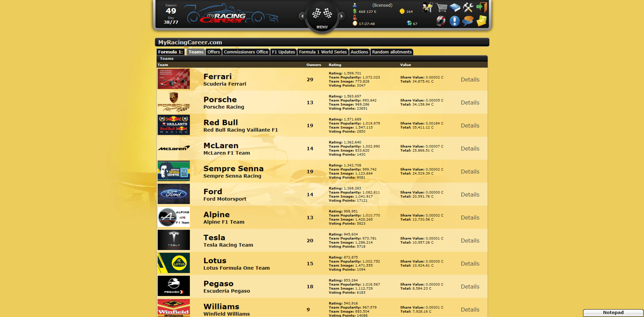This screenshot has height=317, width=644.
Task: Click the globe ranking icon
Action: [x=409, y=23]
